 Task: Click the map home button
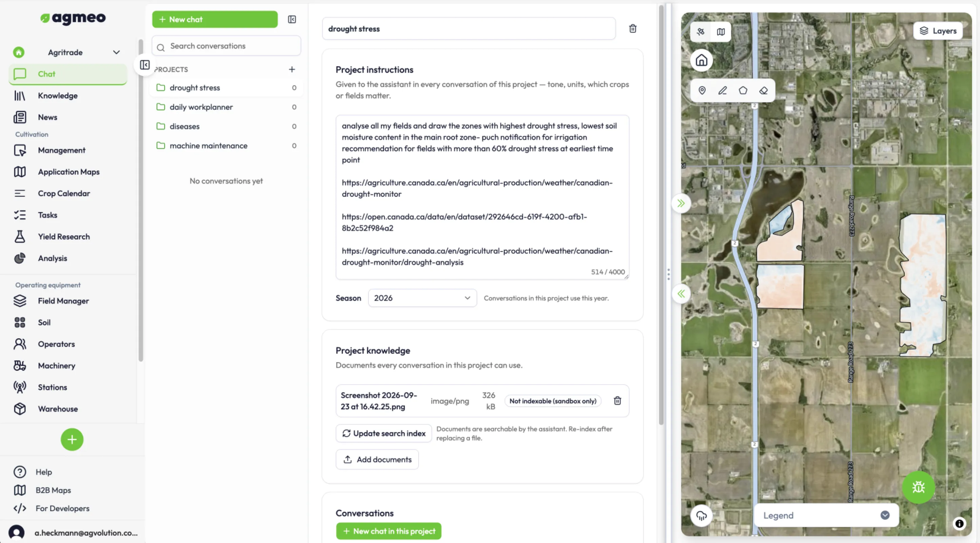702,60
